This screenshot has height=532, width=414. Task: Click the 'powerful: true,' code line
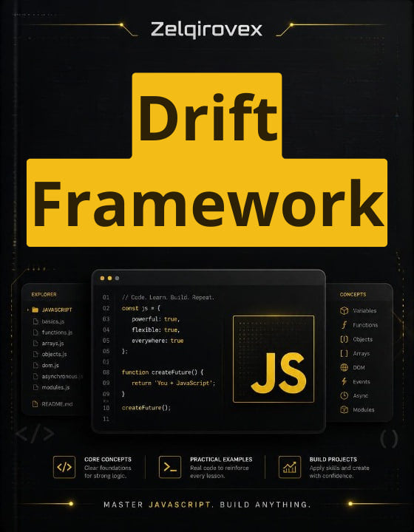pos(155,319)
